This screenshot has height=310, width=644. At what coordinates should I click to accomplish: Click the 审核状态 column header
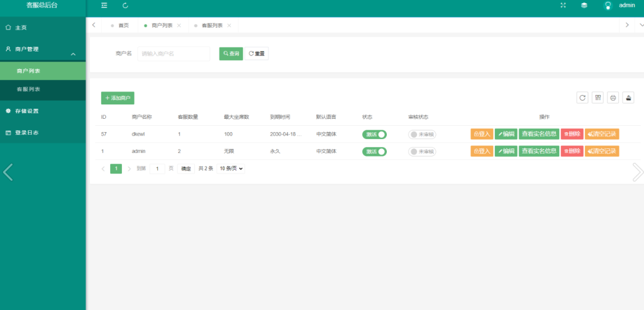click(418, 117)
